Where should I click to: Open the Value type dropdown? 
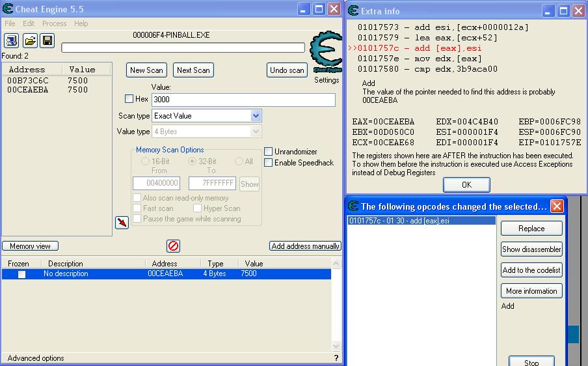coord(256,132)
